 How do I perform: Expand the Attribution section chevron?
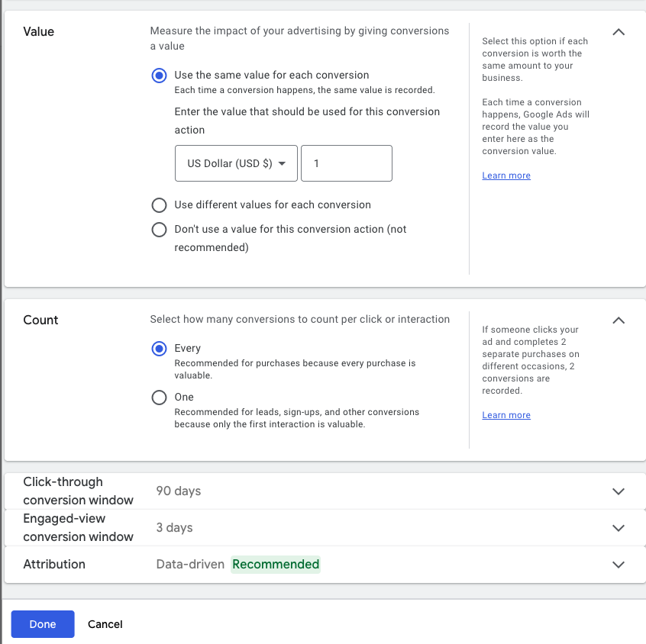point(619,565)
